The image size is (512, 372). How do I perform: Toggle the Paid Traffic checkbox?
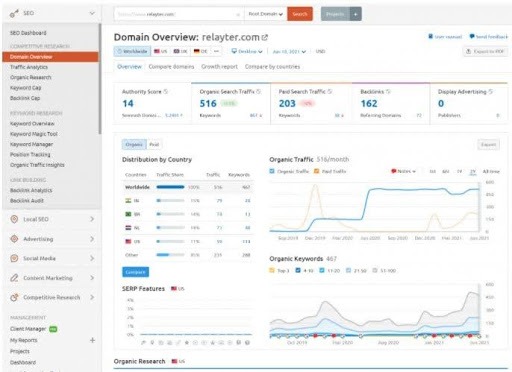click(x=316, y=171)
